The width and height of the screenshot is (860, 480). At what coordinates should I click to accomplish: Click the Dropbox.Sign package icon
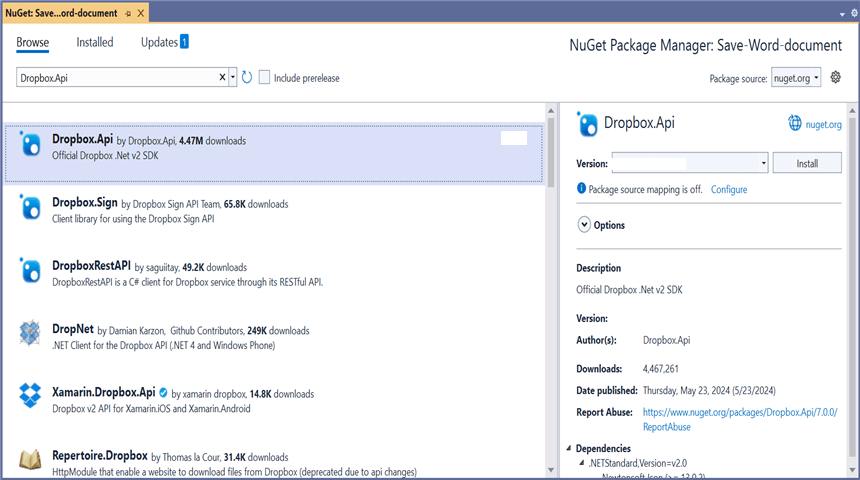(x=30, y=208)
